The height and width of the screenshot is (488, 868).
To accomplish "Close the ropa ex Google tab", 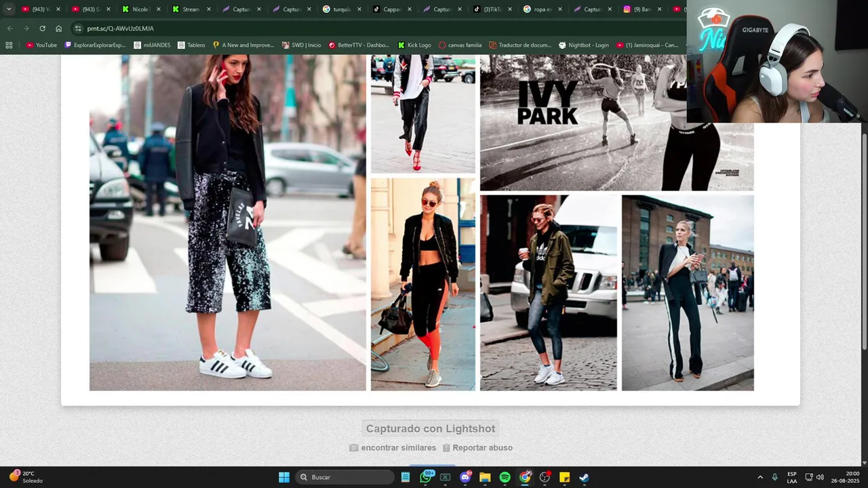I will pyautogui.click(x=560, y=9).
